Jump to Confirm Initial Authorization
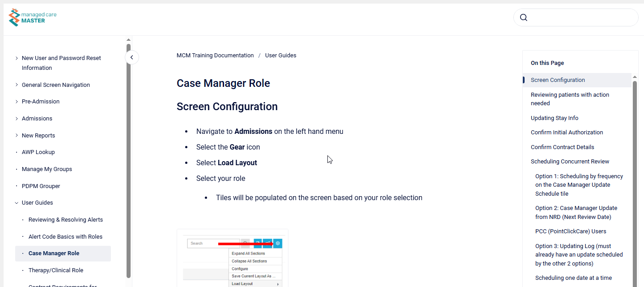 coord(567,133)
